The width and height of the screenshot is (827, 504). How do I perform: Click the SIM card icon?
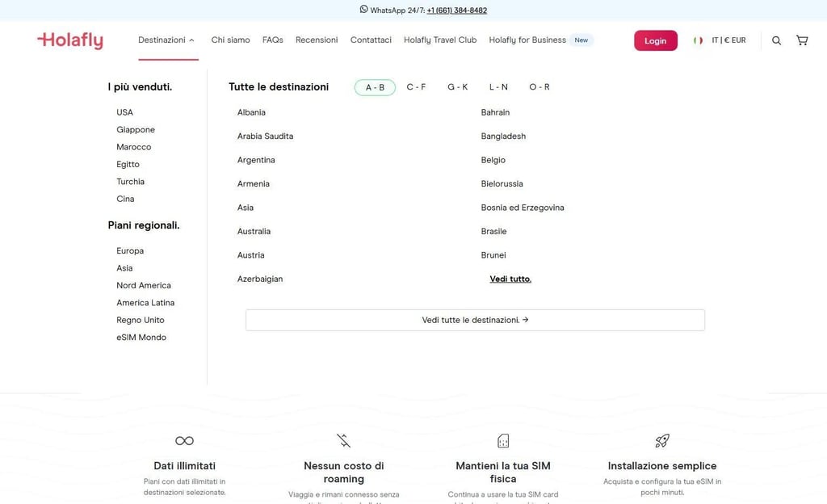tap(503, 441)
